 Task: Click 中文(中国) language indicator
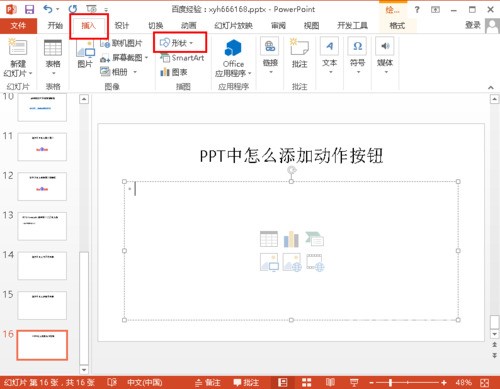tap(145, 383)
